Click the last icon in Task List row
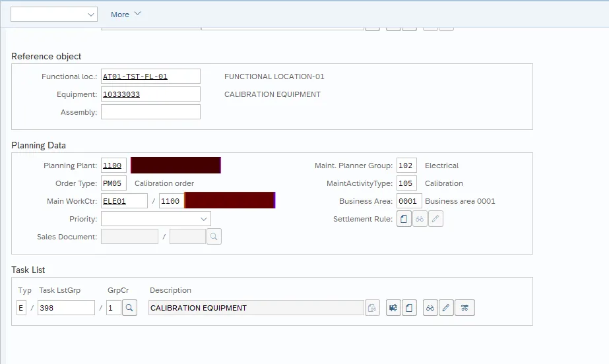The image size is (609, 364). pos(465,307)
